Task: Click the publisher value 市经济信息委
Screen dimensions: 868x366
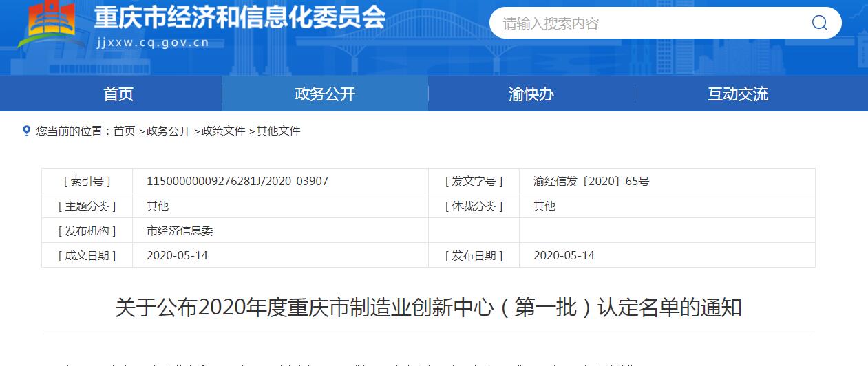Action: [180, 230]
